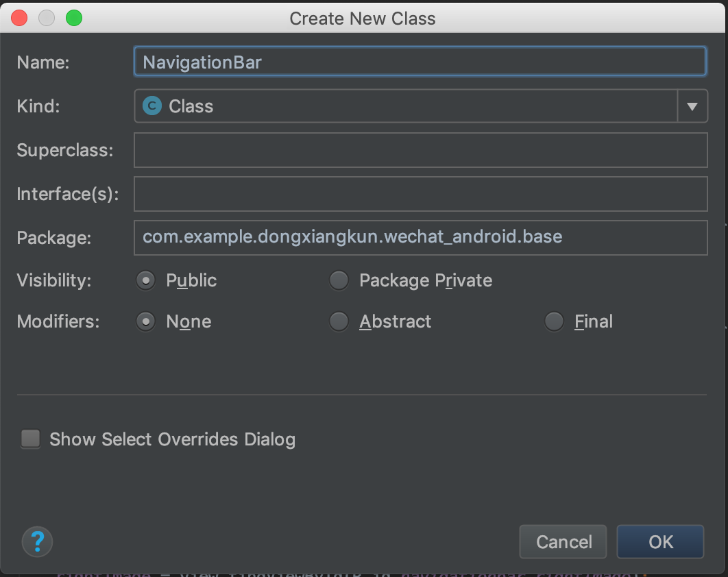Focus the Interface(s) input field

coord(421,194)
